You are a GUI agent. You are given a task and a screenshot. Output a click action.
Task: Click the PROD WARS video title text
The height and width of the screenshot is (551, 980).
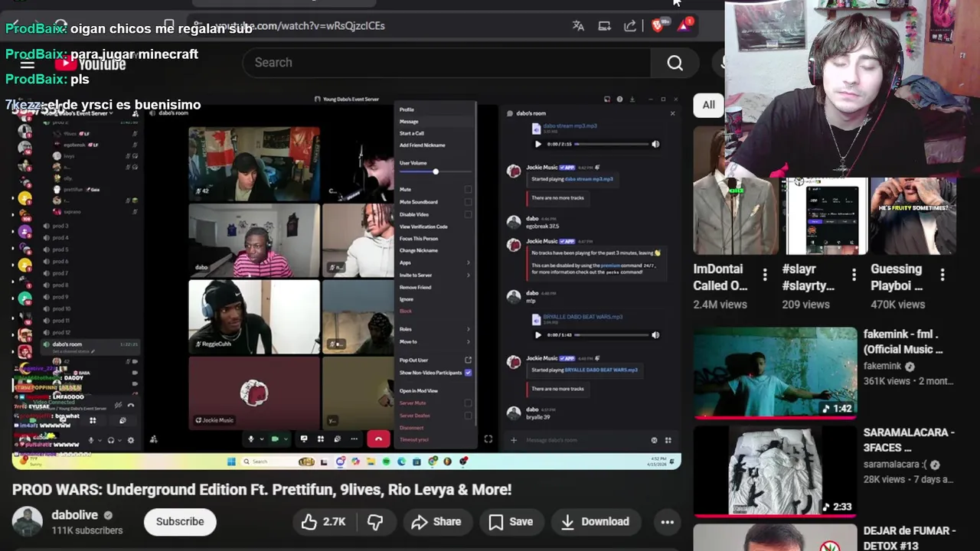[262, 490]
